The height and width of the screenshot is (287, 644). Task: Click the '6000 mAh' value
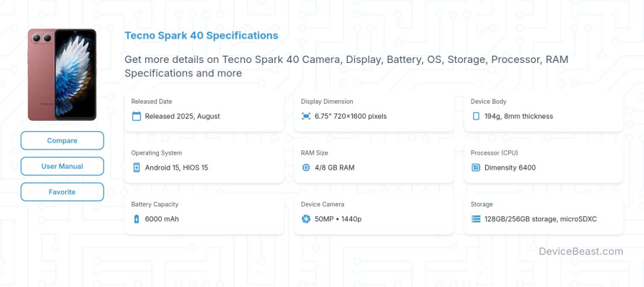pyautogui.click(x=162, y=219)
